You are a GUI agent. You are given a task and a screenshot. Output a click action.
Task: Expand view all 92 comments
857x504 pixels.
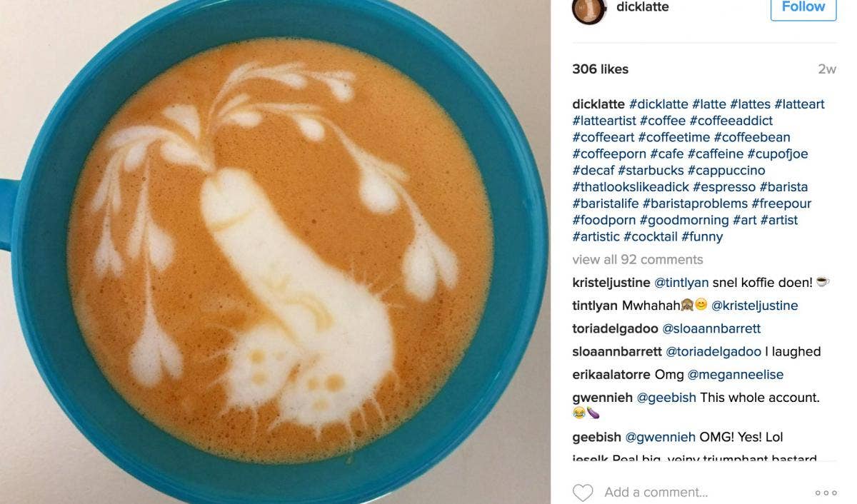638,259
